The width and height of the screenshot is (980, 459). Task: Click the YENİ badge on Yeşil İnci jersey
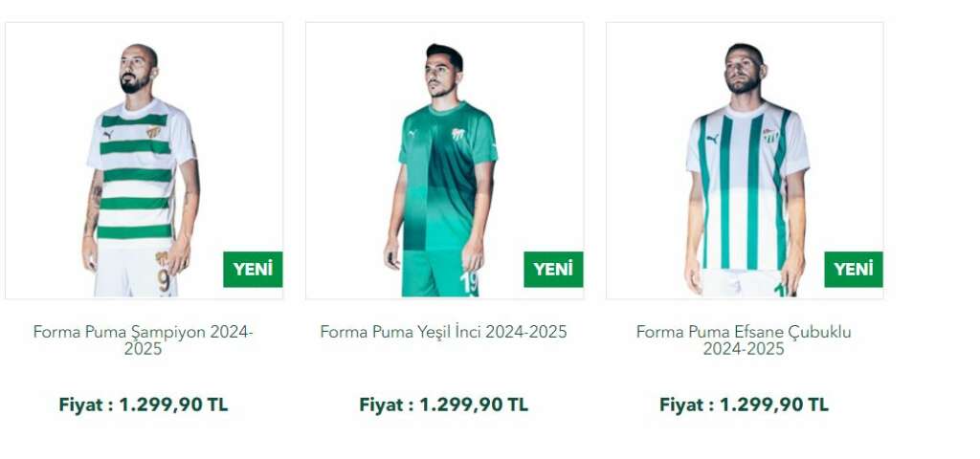coord(553,269)
